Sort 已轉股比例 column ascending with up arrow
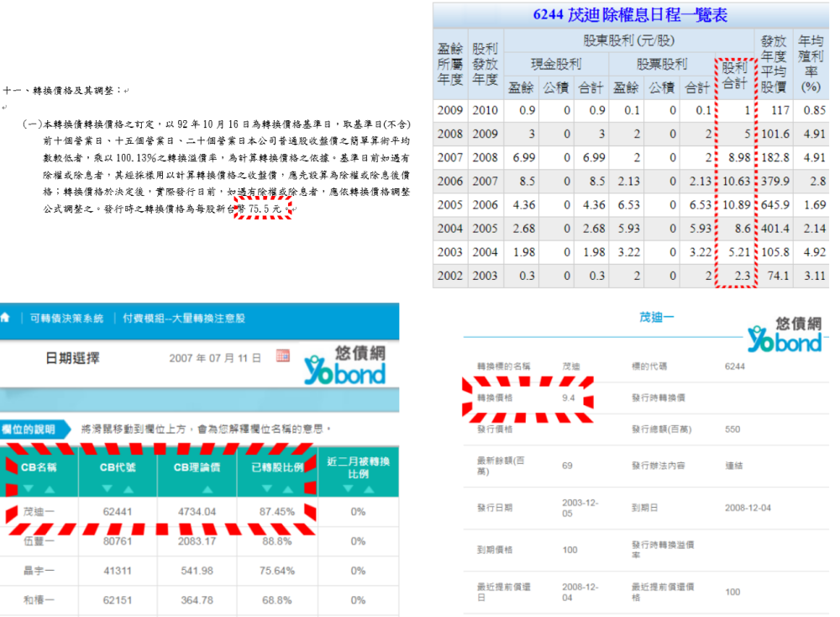The image size is (840, 617). pyautogui.click(x=286, y=488)
